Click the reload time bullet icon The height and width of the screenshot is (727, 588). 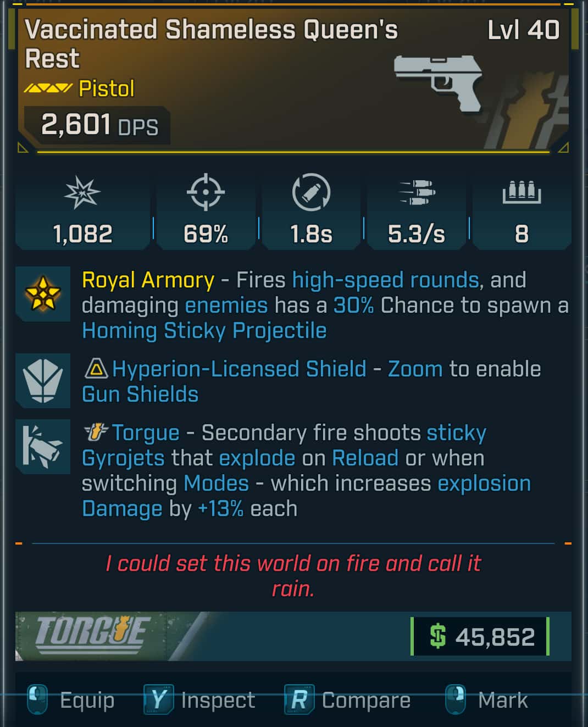click(311, 192)
